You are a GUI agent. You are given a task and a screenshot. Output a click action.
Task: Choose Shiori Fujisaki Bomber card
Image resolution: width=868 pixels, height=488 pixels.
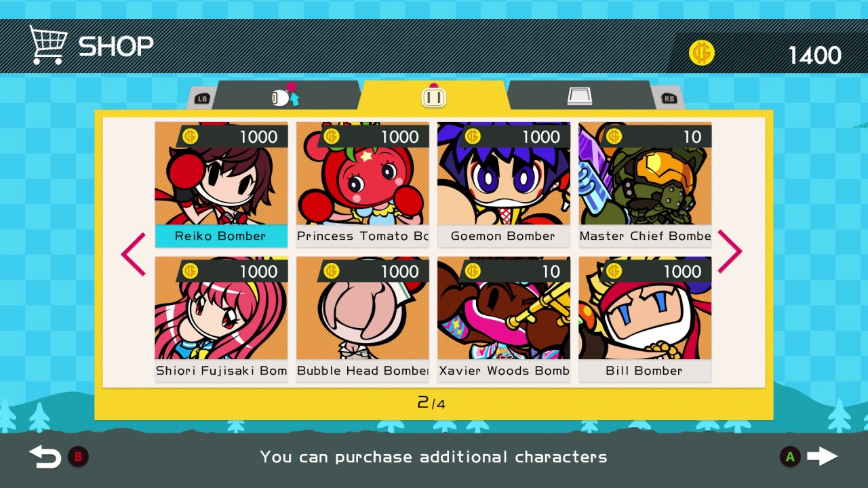[221, 319]
